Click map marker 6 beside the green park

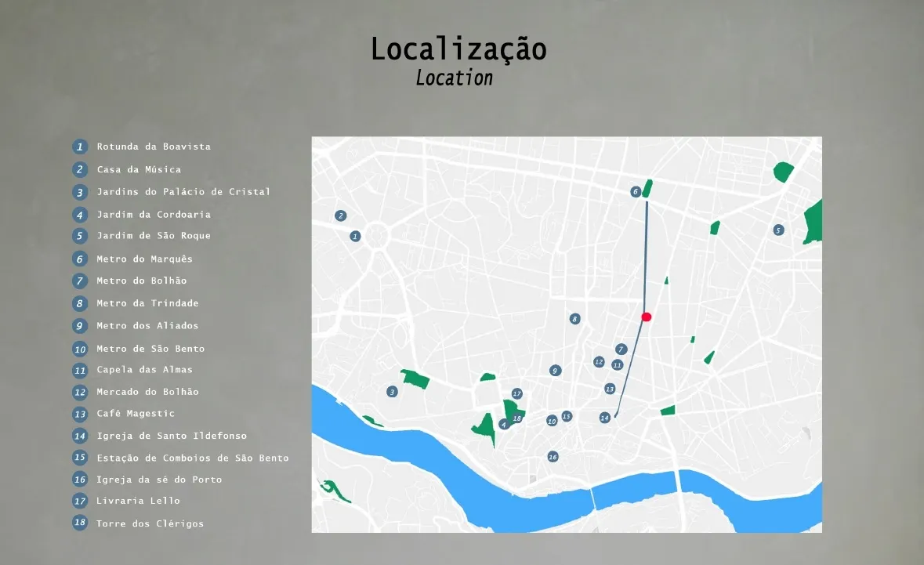pyautogui.click(x=636, y=191)
